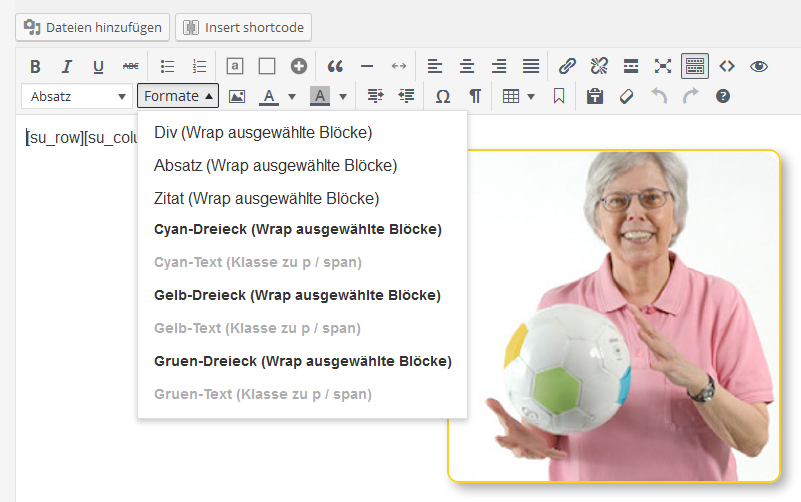Toggle the toolbar (kitchen sink) button
This screenshot has width=801, height=502.
point(695,67)
